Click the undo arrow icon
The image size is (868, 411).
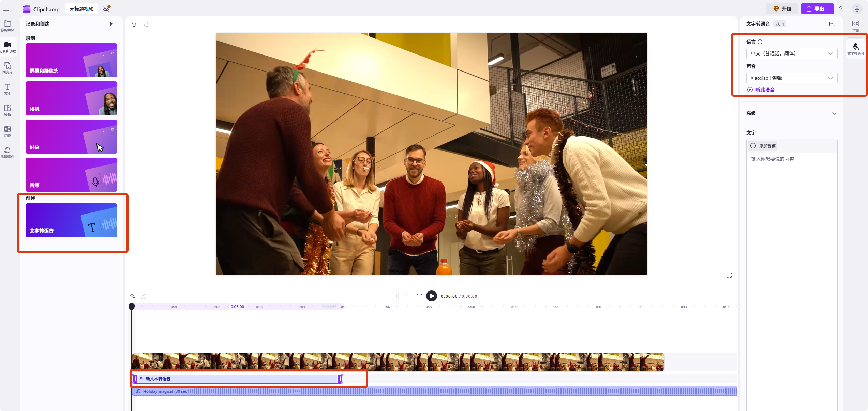click(134, 25)
